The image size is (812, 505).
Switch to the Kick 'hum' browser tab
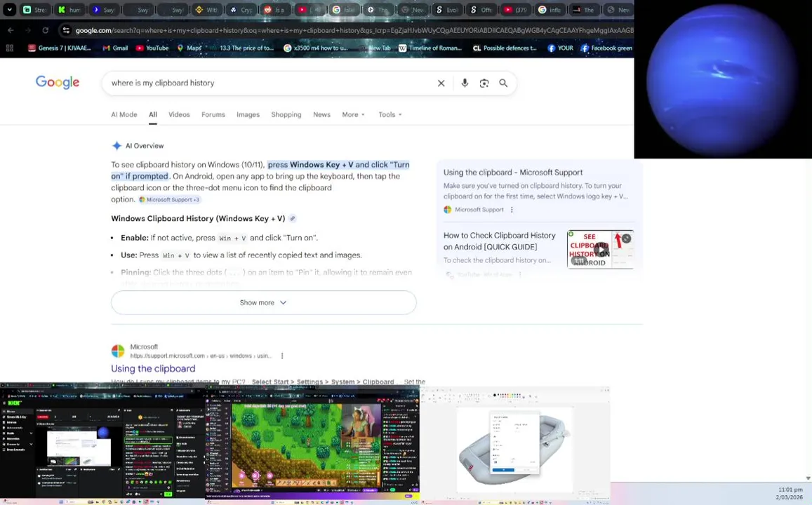[69, 9]
